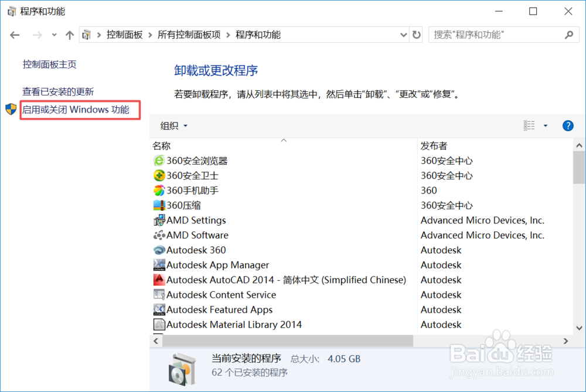Open 启用或关闭 Windows 功能 link
The image size is (586, 392).
tap(76, 110)
